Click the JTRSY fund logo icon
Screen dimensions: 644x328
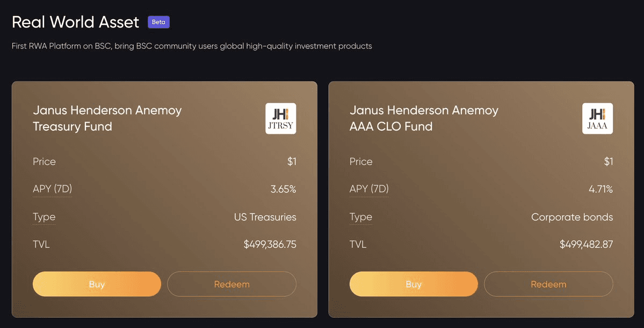280,118
